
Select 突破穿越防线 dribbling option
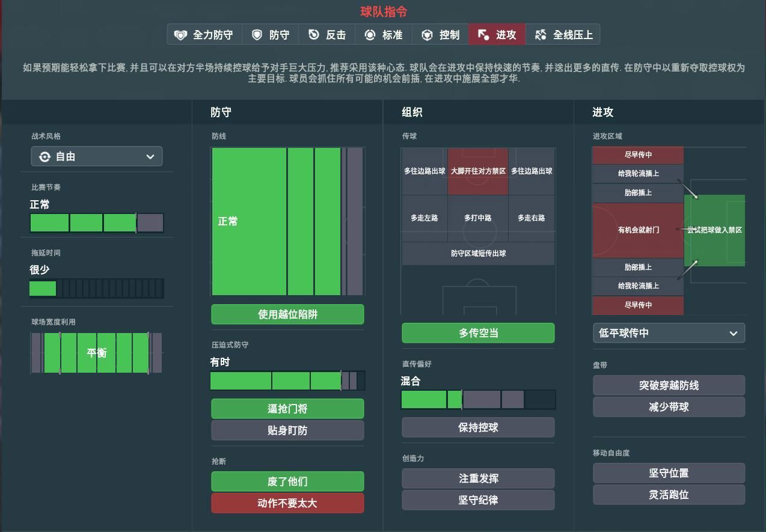tap(669, 385)
